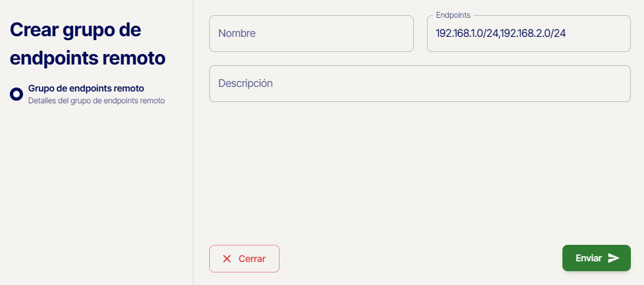Click the 192.168.1.0/24,192.168.2.0/24 address text
The image size is (644, 285).
pyautogui.click(x=501, y=34)
